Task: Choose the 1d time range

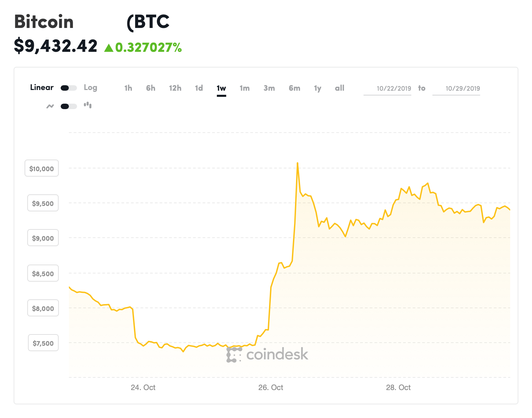Action: click(199, 88)
